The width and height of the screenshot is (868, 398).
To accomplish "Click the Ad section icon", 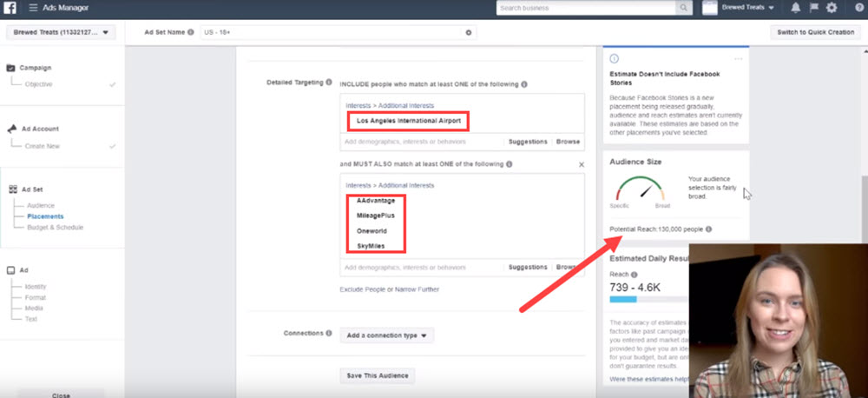I will pos(10,270).
